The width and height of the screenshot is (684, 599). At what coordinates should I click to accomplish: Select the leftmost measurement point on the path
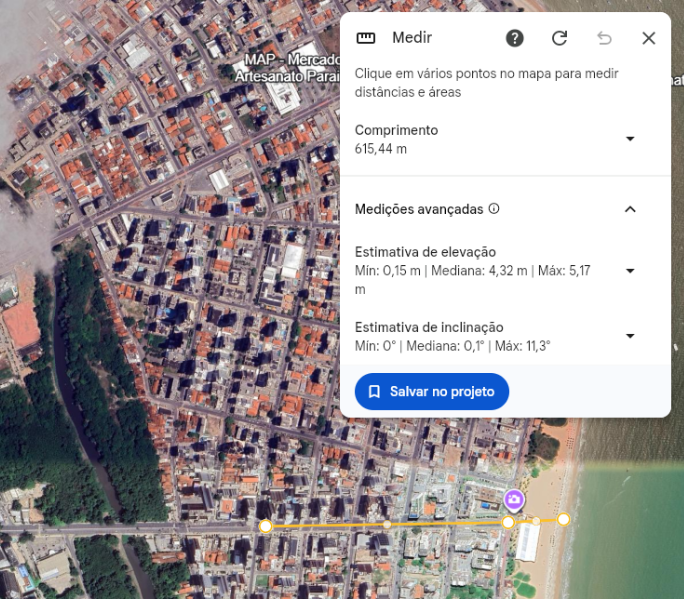click(x=266, y=526)
